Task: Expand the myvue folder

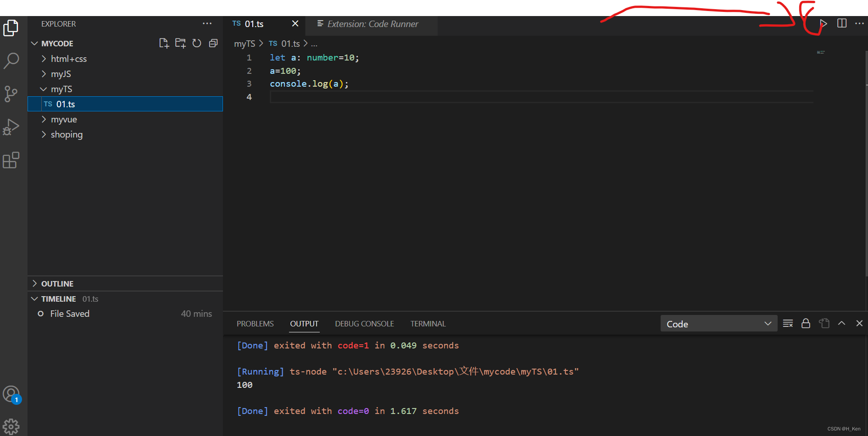Action: click(125, 119)
